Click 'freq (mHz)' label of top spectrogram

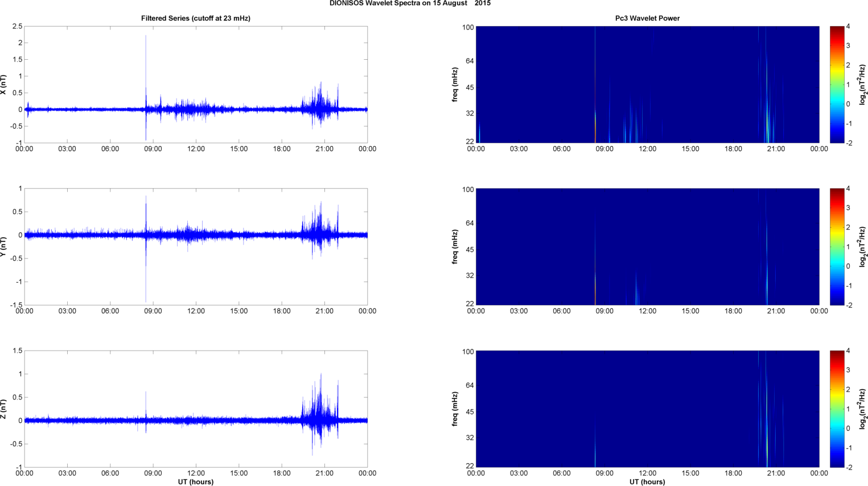coord(455,84)
